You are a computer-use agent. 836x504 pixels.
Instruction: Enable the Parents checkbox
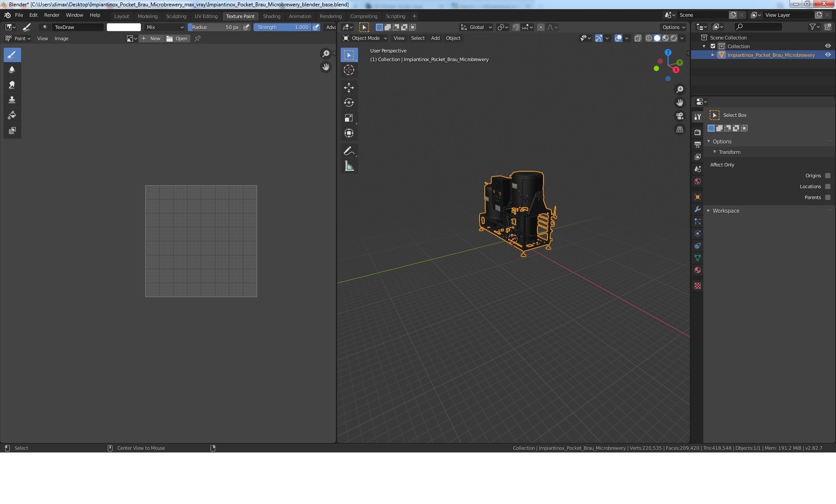pos(828,197)
